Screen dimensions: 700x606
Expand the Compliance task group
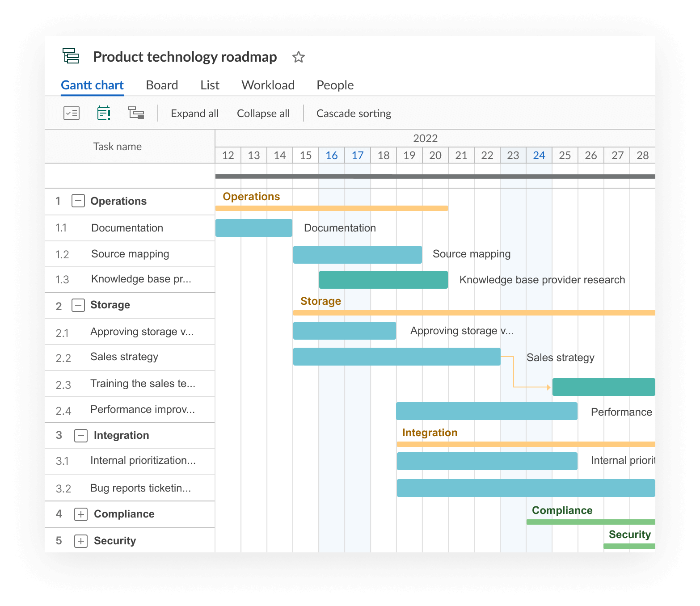[80, 514]
